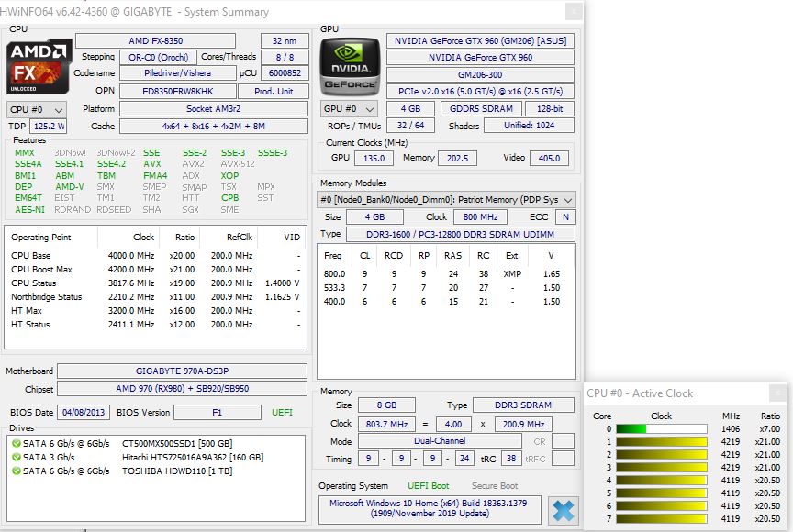Click green status icon beside CT500MX500SSD1 drive
793x532 pixels.
pos(17,444)
